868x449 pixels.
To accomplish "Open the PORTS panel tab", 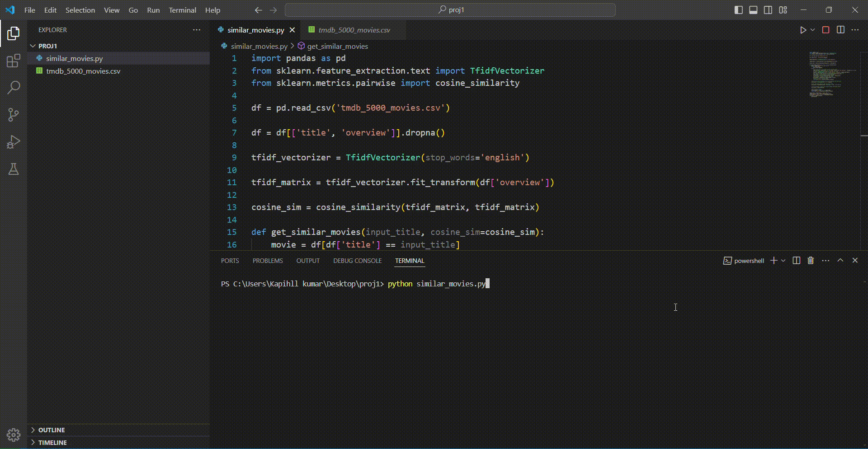I will coord(230,261).
